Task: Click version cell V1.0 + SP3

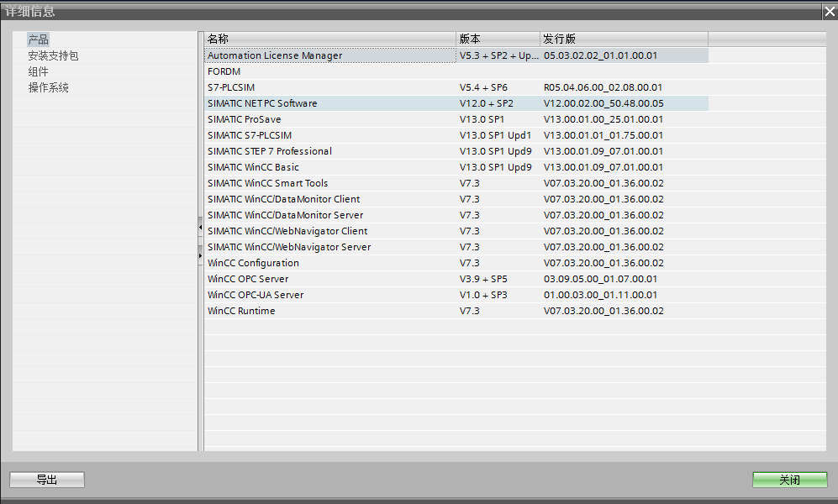Action: point(498,295)
